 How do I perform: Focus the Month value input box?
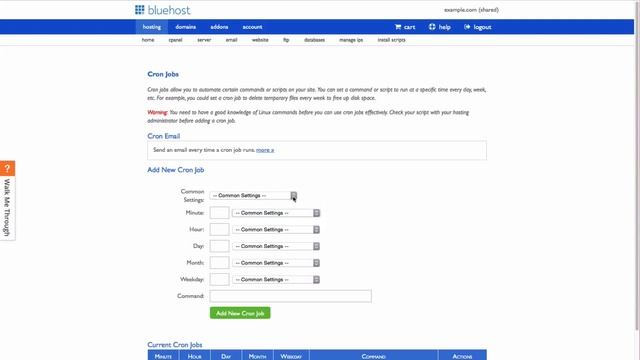click(220, 263)
